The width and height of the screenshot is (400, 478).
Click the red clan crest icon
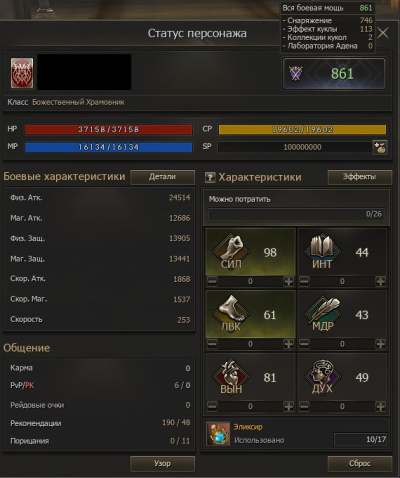[22, 73]
